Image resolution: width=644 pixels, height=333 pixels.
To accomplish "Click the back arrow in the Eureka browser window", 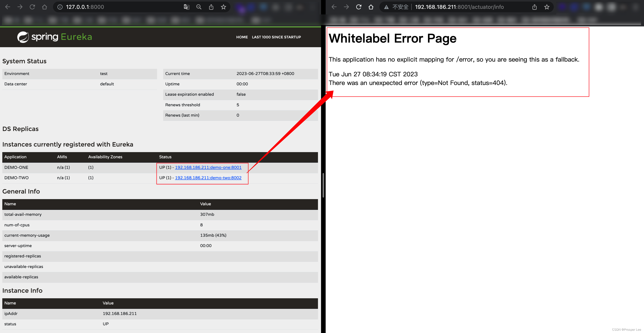I will (8, 7).
